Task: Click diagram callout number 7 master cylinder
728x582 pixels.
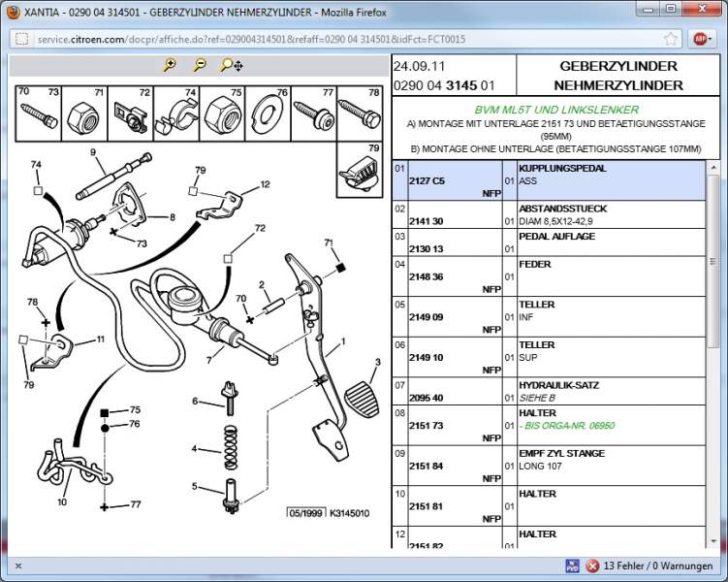Action: tap(209, 360)
